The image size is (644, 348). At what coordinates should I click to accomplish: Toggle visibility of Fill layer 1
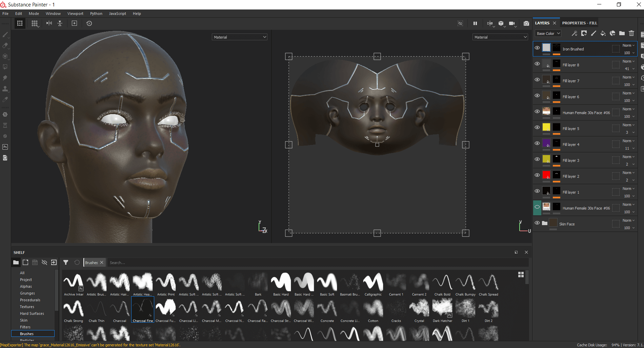[537, 191]
